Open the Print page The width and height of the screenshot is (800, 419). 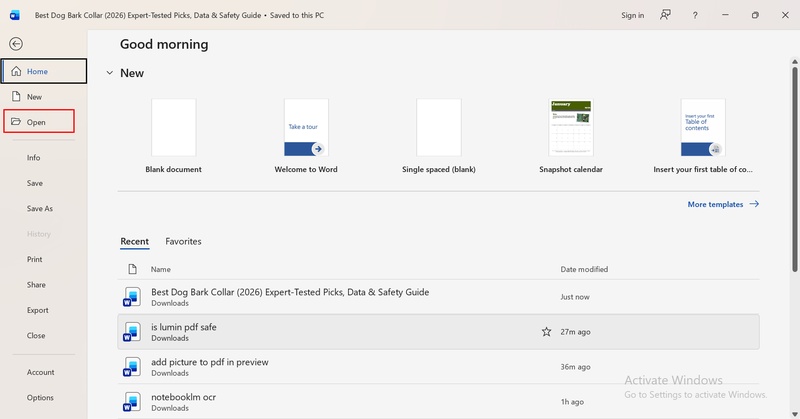point(35,259)
